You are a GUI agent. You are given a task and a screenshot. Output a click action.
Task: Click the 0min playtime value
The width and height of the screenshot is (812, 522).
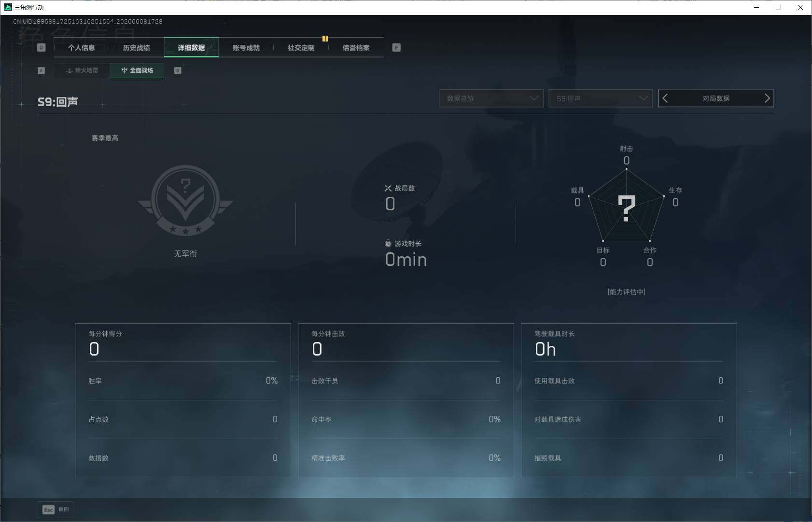pyautogui.click(x=406, y=260)
